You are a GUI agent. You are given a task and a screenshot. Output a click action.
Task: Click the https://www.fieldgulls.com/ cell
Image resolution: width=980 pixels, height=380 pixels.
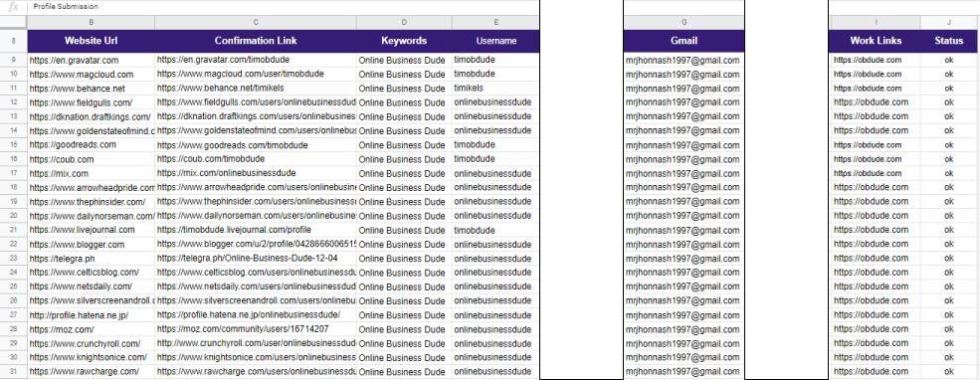tap(92, 102)
